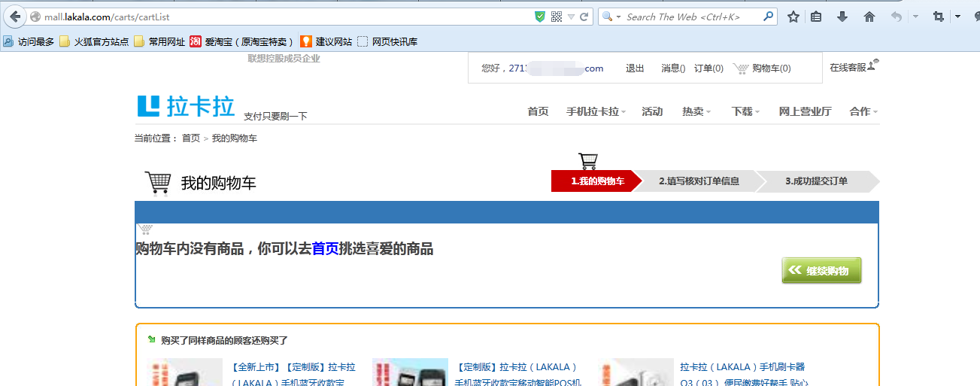Open 消息() messages link

(x=673, y=68)
